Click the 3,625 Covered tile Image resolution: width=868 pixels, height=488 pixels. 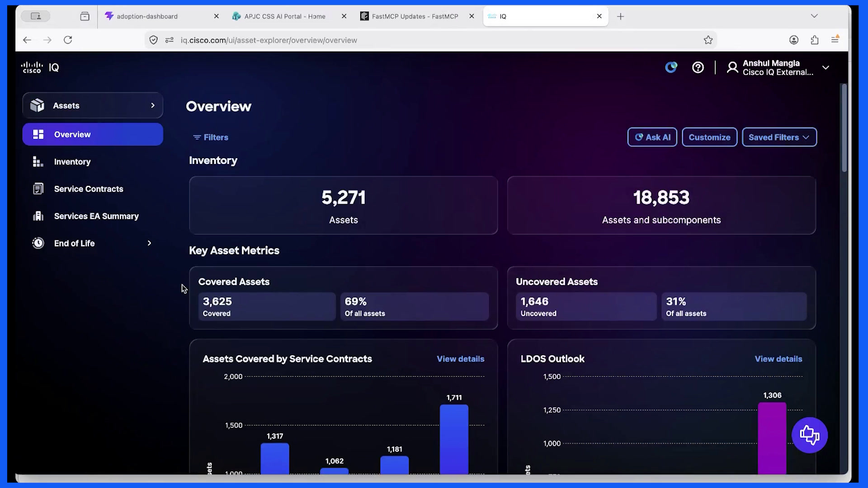tap(267, 306)
